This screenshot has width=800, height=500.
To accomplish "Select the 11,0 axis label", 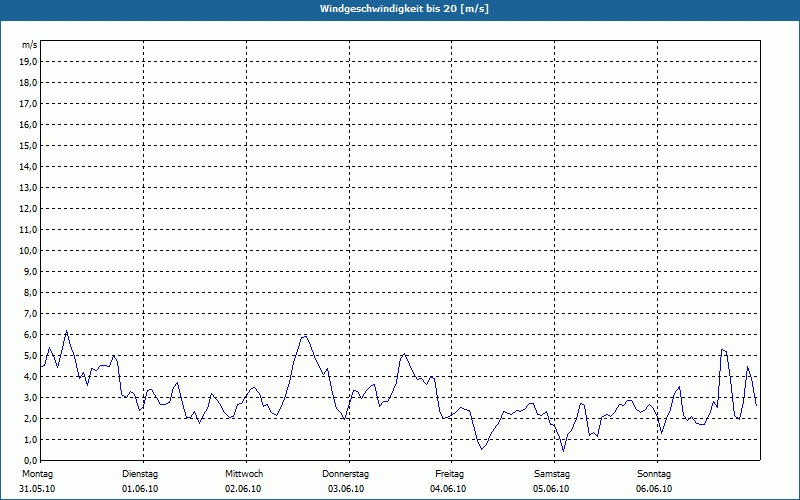I will pos(29,230).
